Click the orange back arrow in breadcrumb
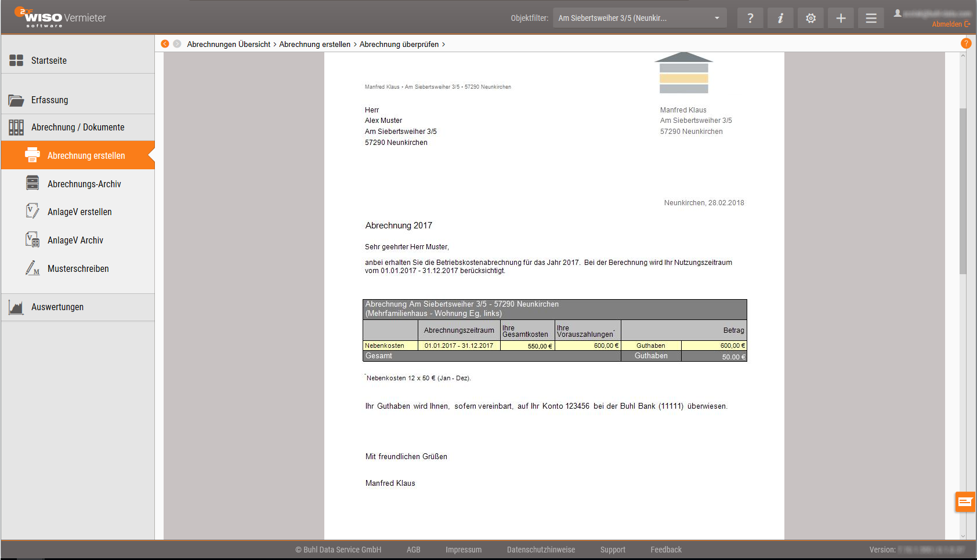This screenshot has height=560, width=977. point(165,44)
